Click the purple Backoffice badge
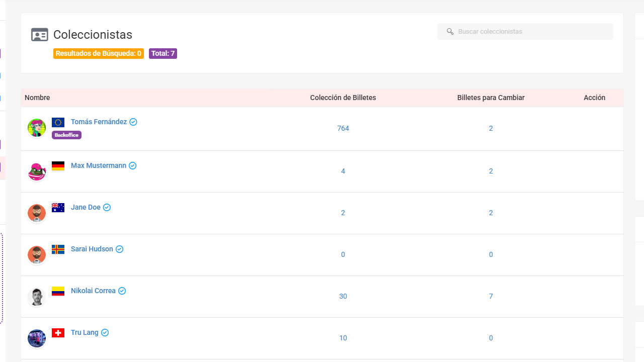This screenshot has height=362, width=644. tap(66, 135)
